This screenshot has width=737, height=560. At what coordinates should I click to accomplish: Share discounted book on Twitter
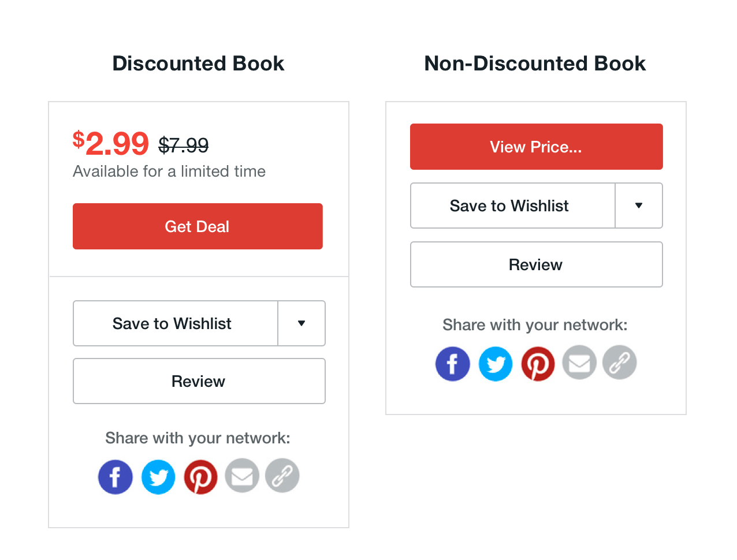coord(158,477)
